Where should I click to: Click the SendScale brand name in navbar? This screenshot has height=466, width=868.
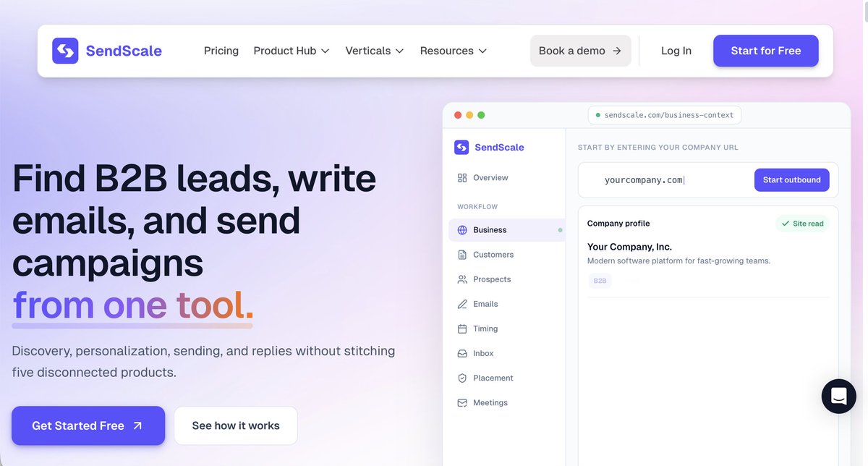click(x=124, y=51)
